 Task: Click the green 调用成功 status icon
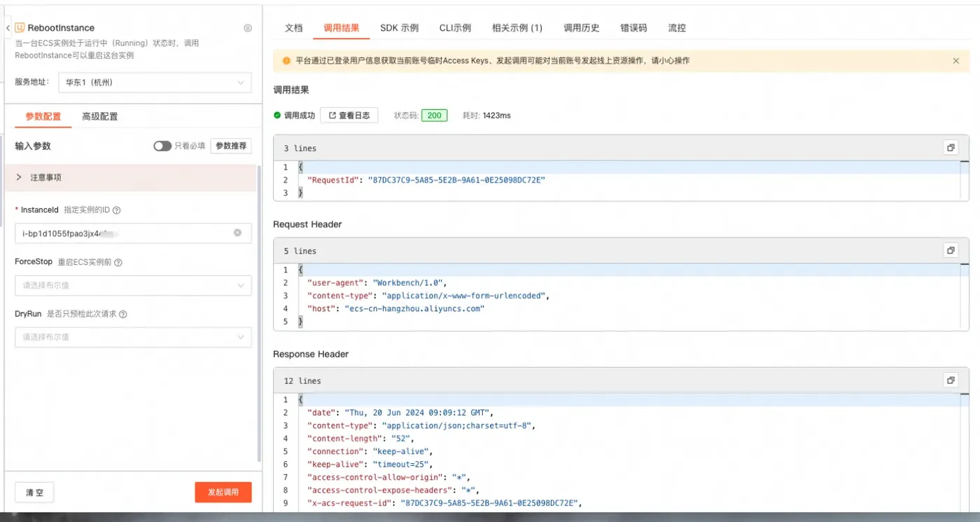coord(277,116)
